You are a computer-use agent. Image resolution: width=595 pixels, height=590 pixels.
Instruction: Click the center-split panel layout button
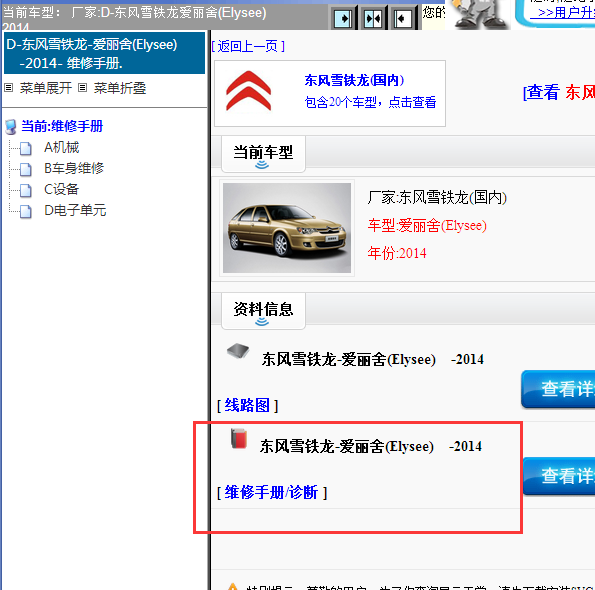(x=373, y=18)
